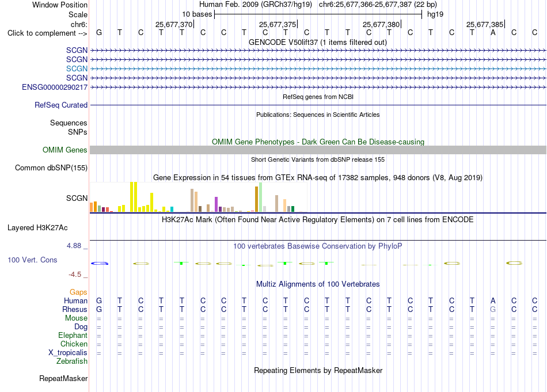Select the 'Dog' species row label

coord(81,327)
